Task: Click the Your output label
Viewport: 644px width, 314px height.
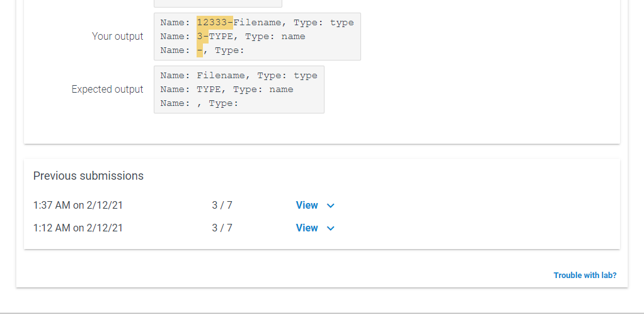Action: pyautogui.click(x=117, y=36)
